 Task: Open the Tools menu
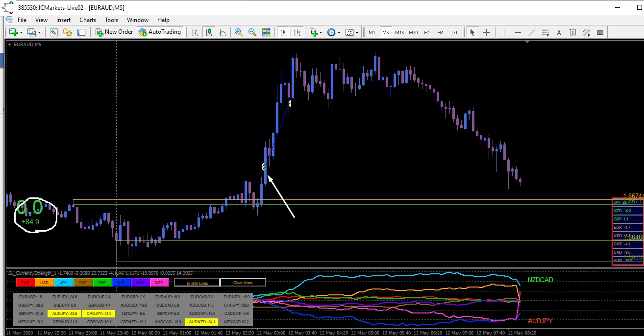click(x=112, y=20)
